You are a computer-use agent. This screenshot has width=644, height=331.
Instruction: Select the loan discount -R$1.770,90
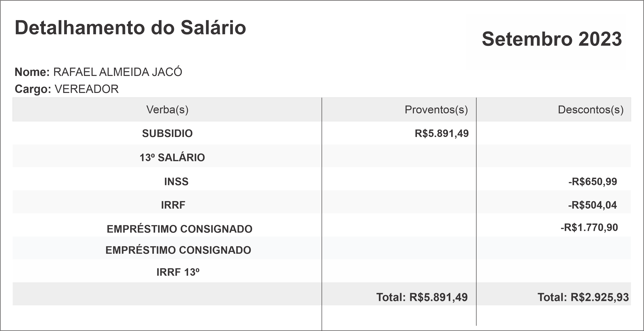(589, 228)
